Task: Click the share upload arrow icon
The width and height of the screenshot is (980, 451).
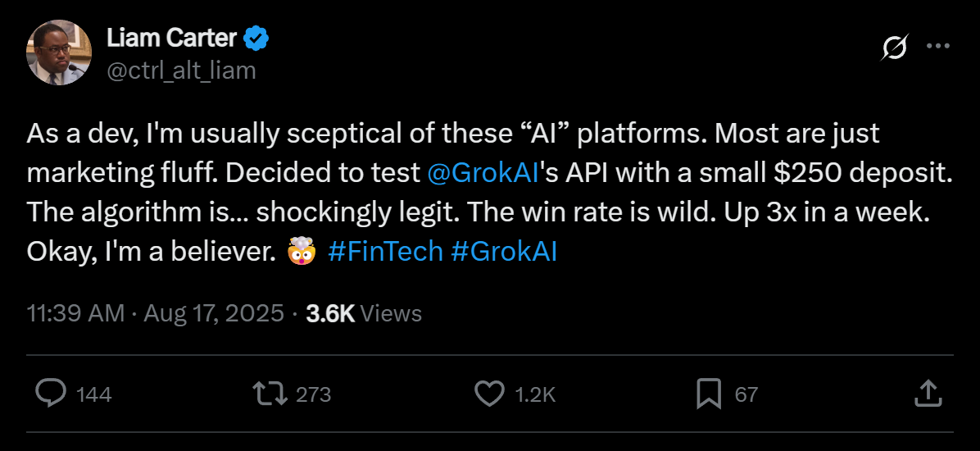Action: pos(927,394)
